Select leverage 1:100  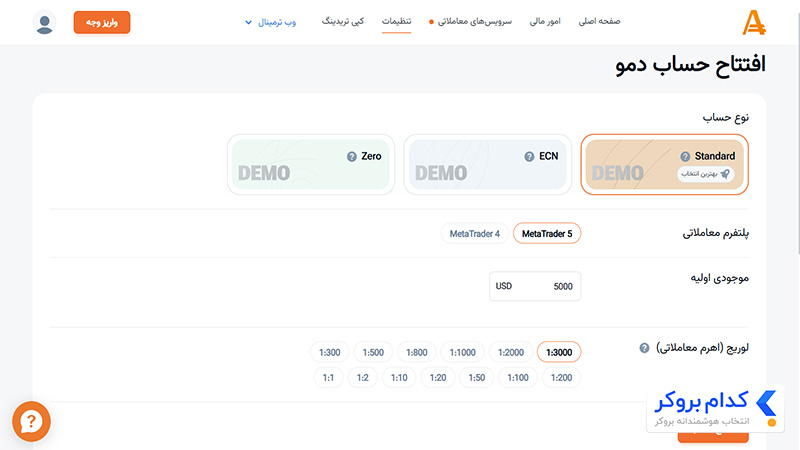click(x=518, y=378)
